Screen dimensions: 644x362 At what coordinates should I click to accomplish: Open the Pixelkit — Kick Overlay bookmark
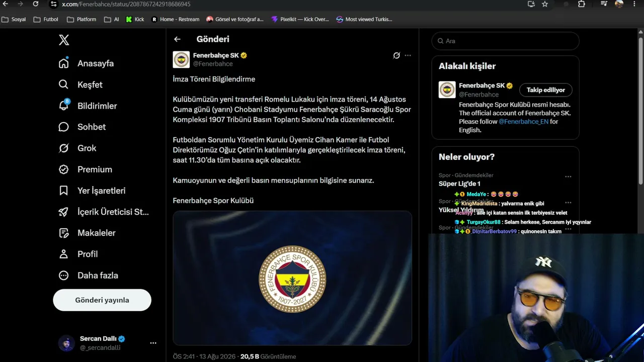pos(300,19)
